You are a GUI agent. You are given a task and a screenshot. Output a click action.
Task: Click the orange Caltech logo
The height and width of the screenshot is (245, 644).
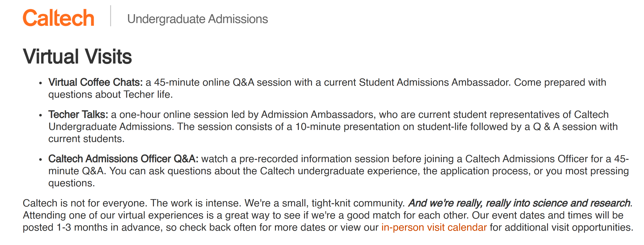[58, 18]
